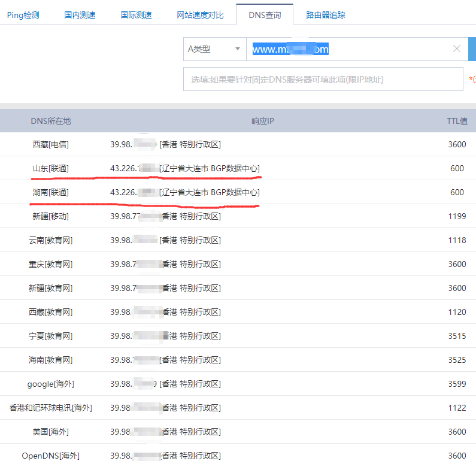Expand the A类型 record type dropdown
476x467 pixels.
(x=214, y=49)
